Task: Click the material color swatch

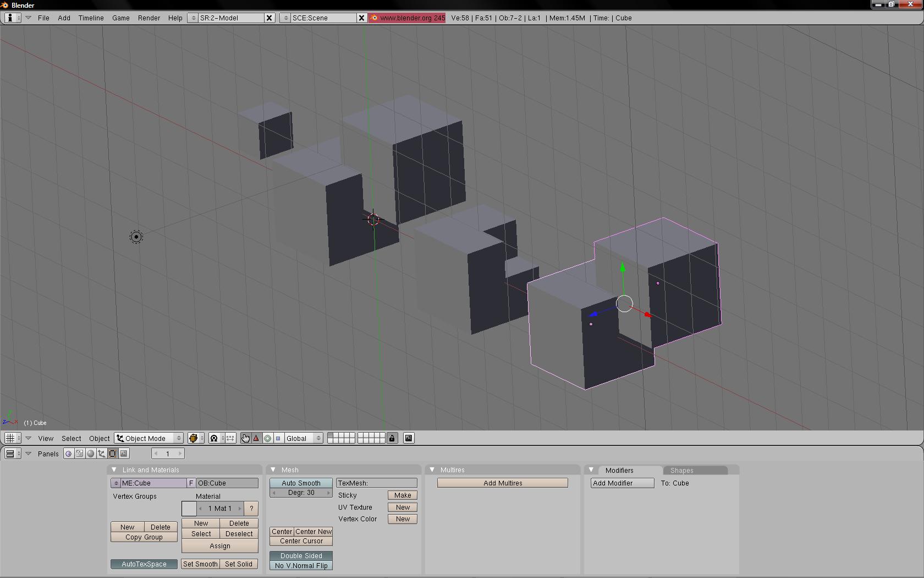Action: [x=189, y=508]
